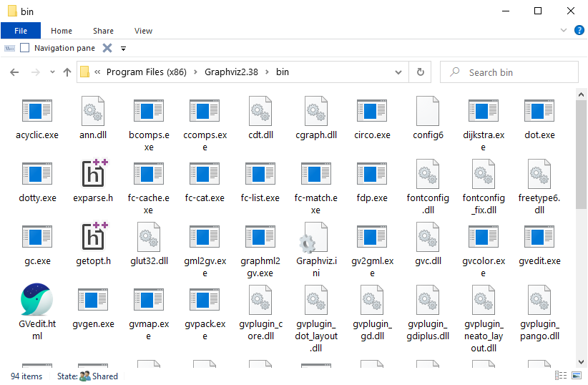
Task: Select the freetype6.dll file icon
Action: click(539, 174)
